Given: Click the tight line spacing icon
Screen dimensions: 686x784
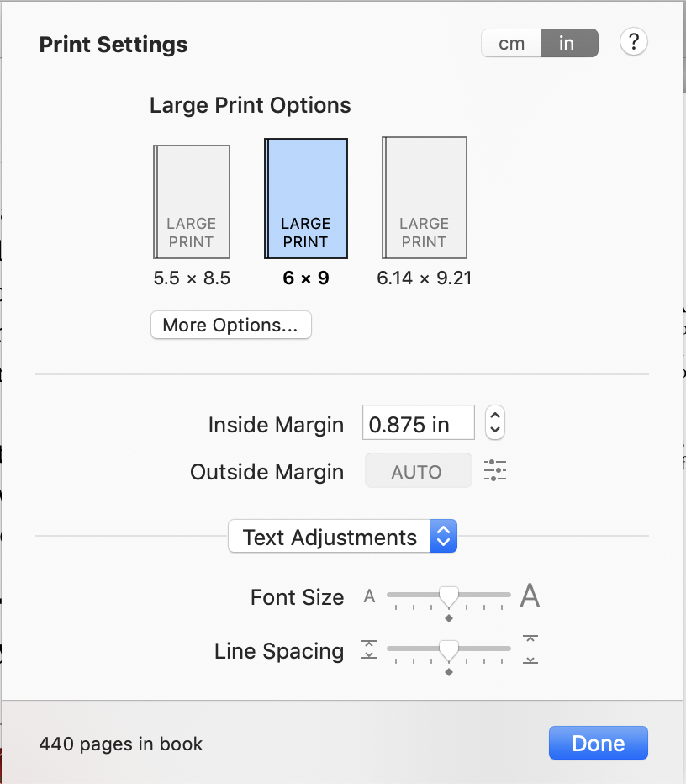Looking at the screenshot, I should click(x=369, y=650).
